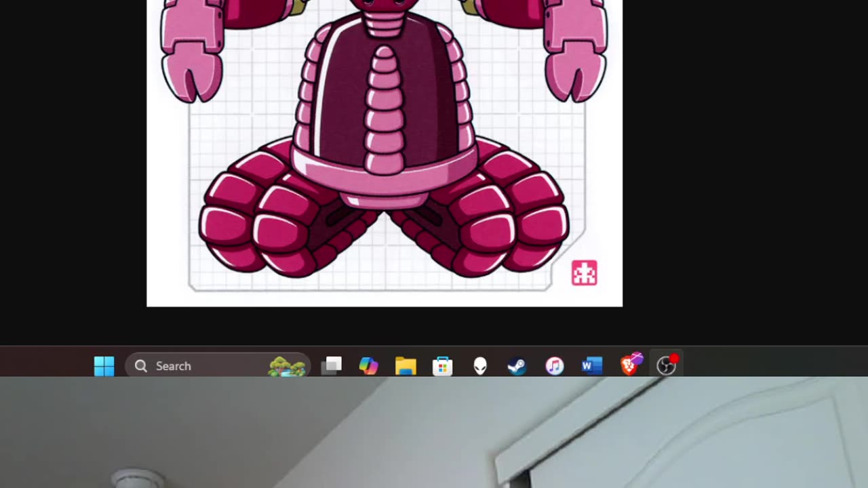Open the Task View icon
The image size is (868, 488).
click(332, 366)
